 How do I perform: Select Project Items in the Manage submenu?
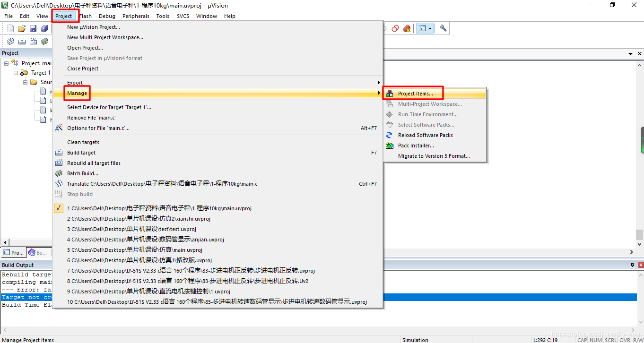click(x=416, y=93)
